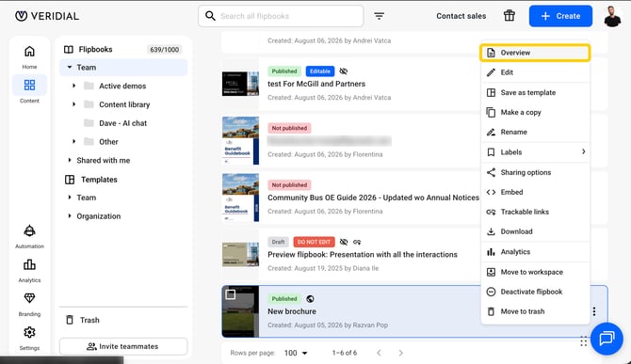Select the New brochure checkbox
Viewport: 631px width, 364px height.
(230, 294)
